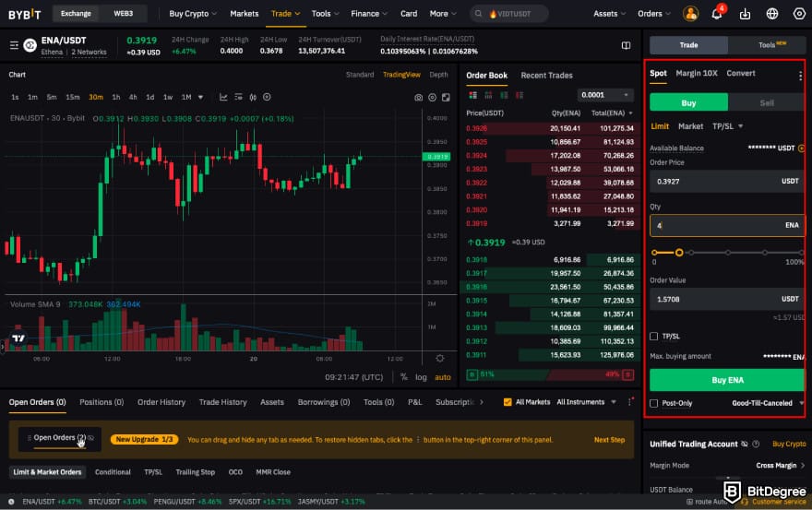Toggle balance visibility in Unified Trading Account

point(744,445)
